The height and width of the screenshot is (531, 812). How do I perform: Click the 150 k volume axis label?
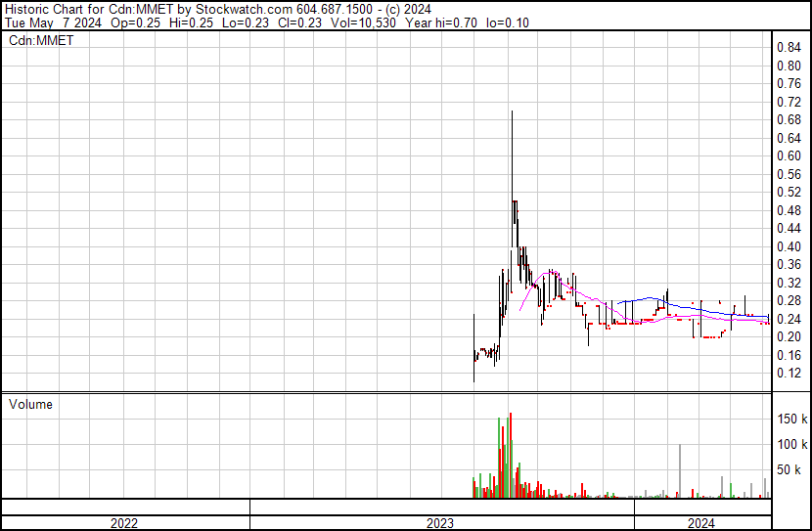click(x=792, y=419)
